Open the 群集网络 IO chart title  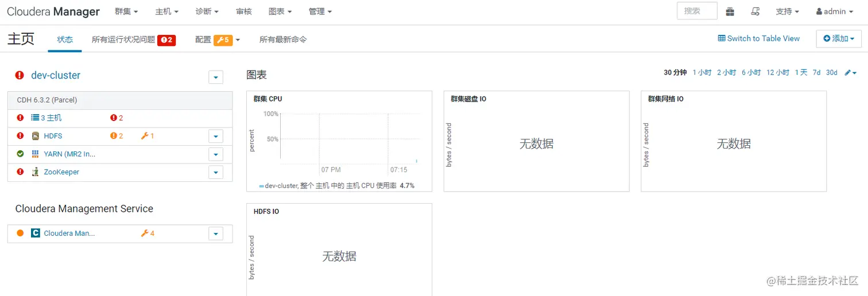[666, 99]
